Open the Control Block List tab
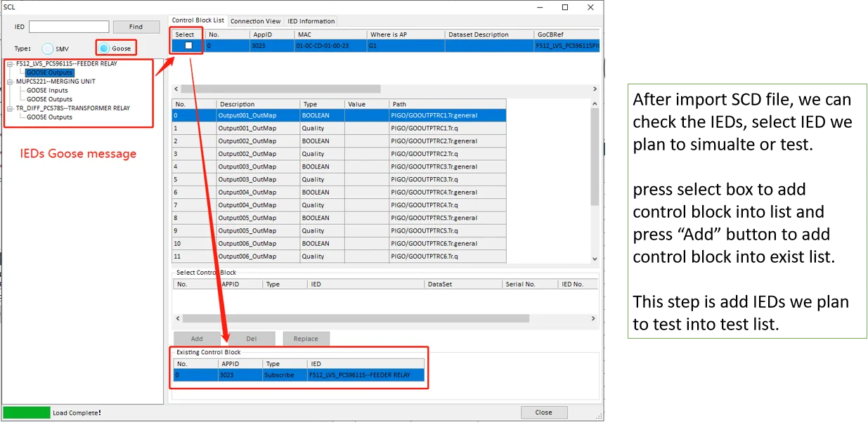 198,20
